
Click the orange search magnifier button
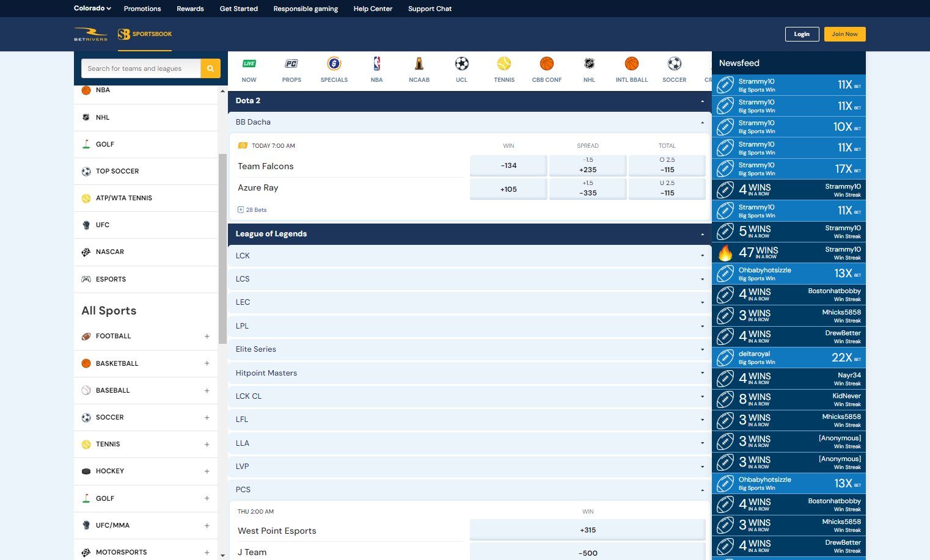210,68
